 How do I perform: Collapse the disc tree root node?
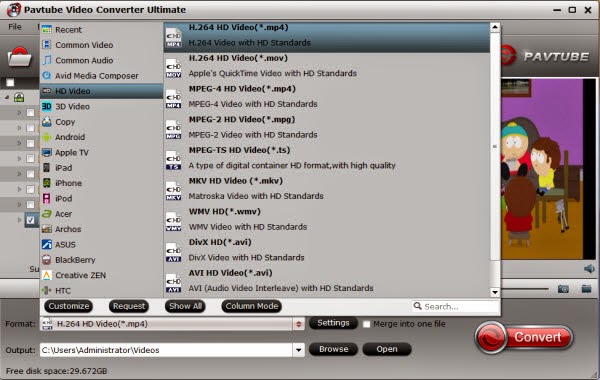7,98
